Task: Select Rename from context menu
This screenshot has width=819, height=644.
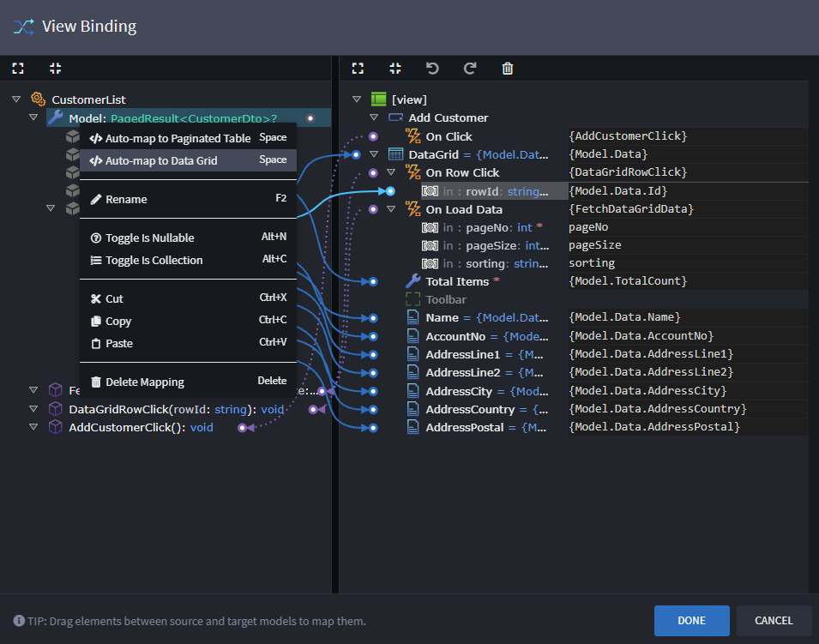Action: [x=188, y=199]
